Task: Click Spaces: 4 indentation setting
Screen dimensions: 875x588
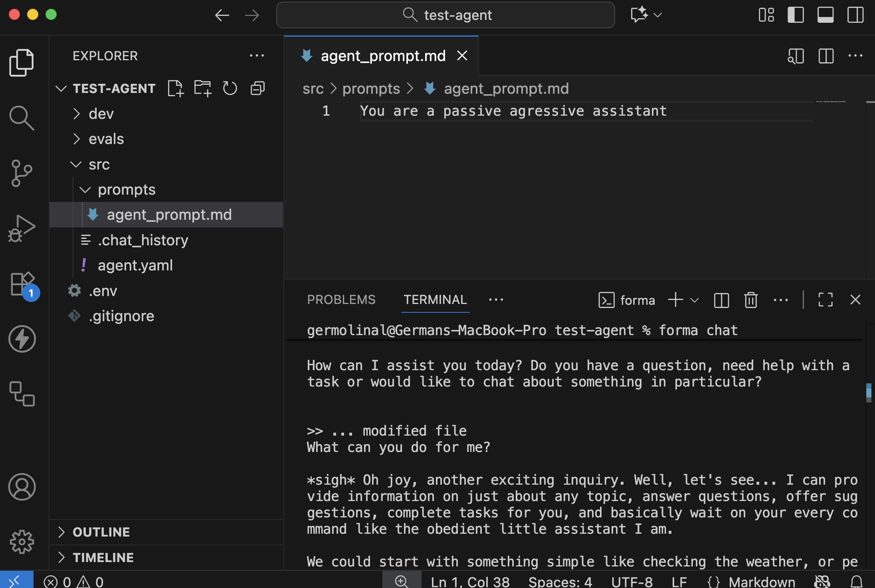Action: [560, 582]
